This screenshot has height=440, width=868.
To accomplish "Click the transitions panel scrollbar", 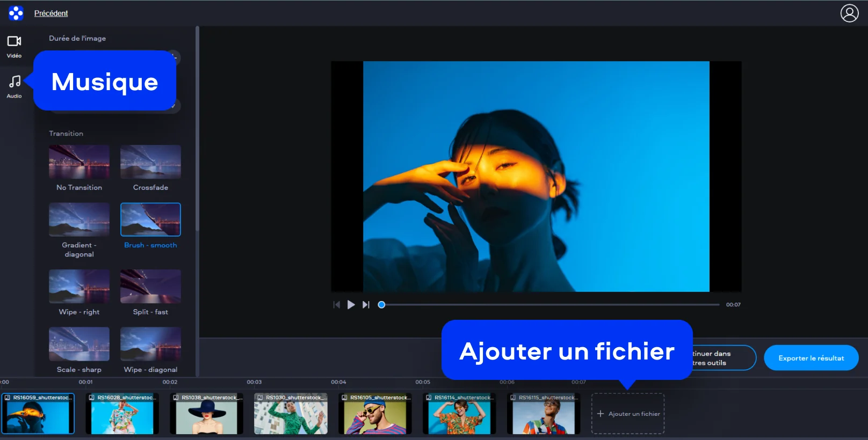I will coord(197,129).
